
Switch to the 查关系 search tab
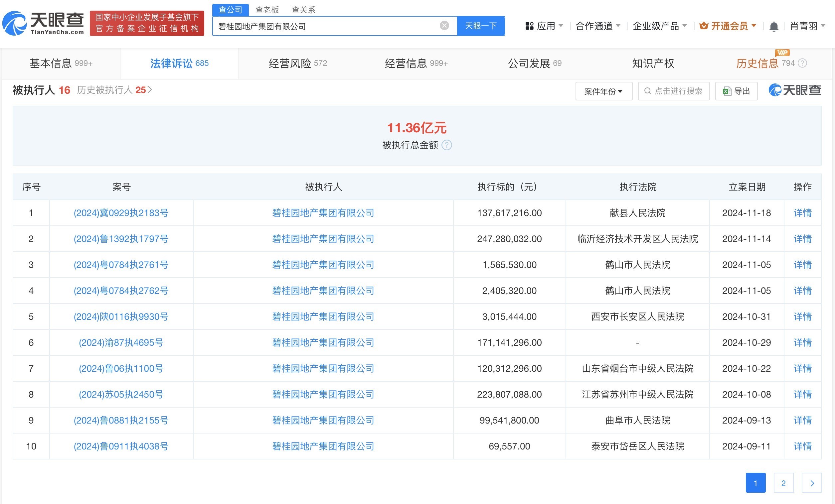tap(304, 10)
